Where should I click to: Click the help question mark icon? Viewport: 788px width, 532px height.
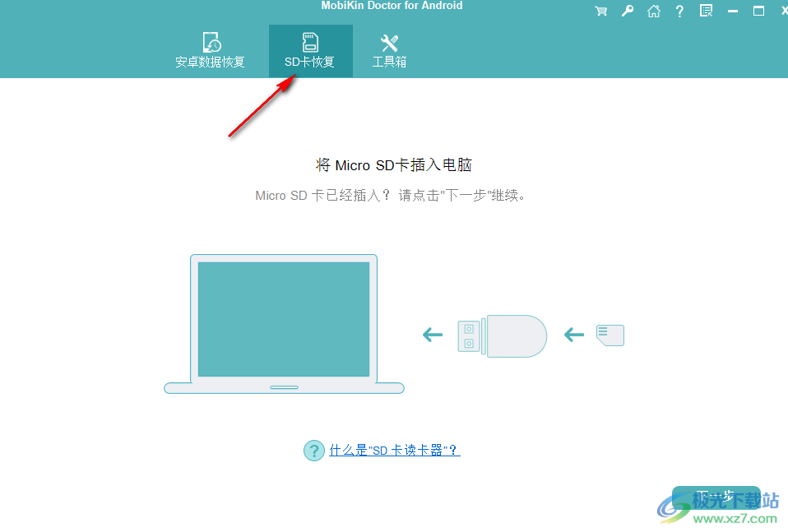[679, 12]
